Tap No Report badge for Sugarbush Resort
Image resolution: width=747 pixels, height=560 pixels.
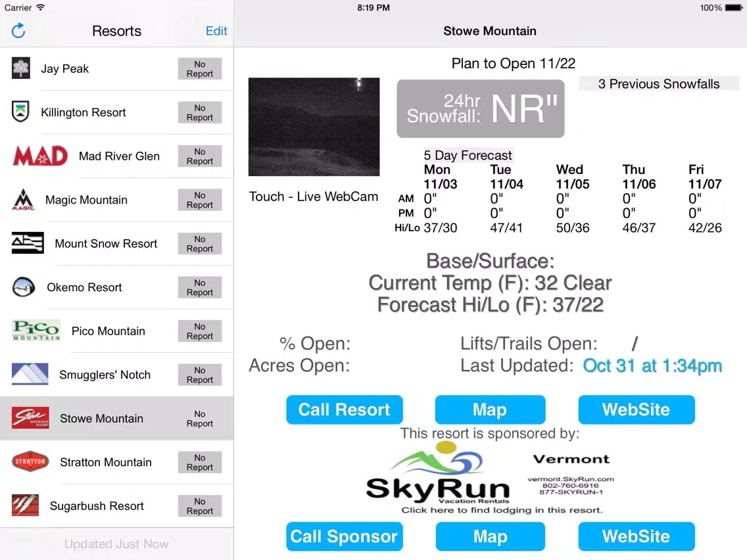[200, 505]
